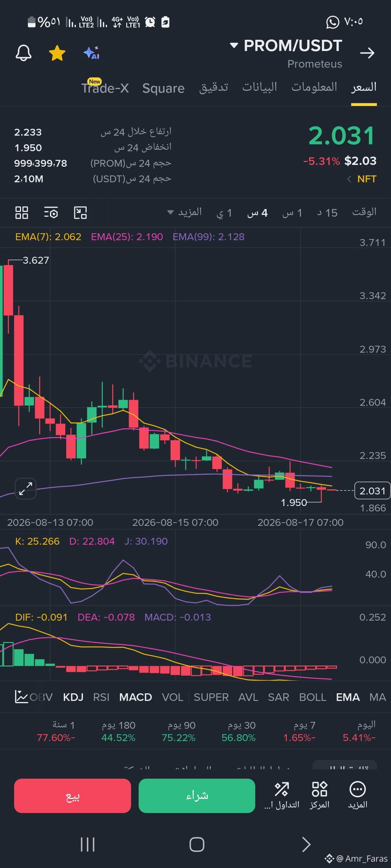
Task: Tap the high marker 3.627 on chart
Action: pyautogui.click(x=35, y=260)
